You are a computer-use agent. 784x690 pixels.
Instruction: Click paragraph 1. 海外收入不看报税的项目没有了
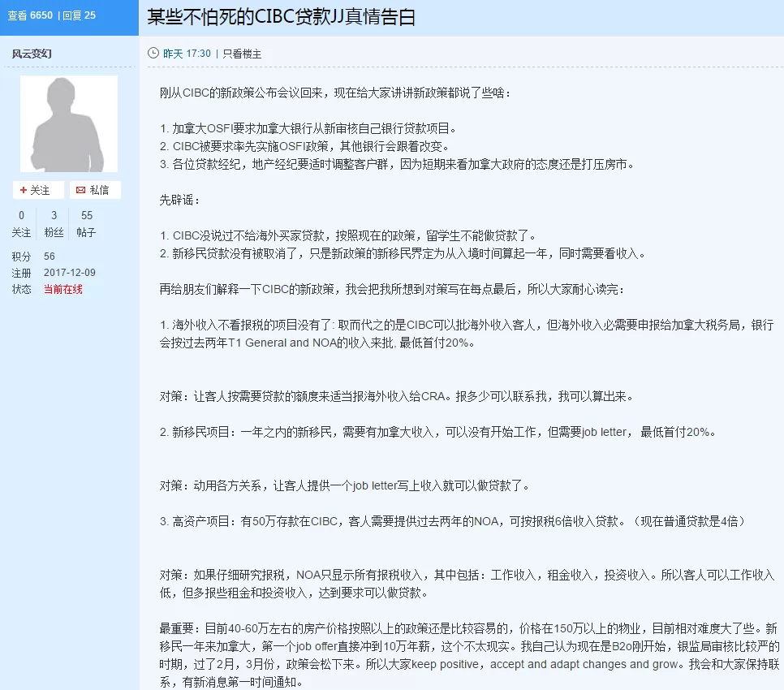tap(467, 334)
